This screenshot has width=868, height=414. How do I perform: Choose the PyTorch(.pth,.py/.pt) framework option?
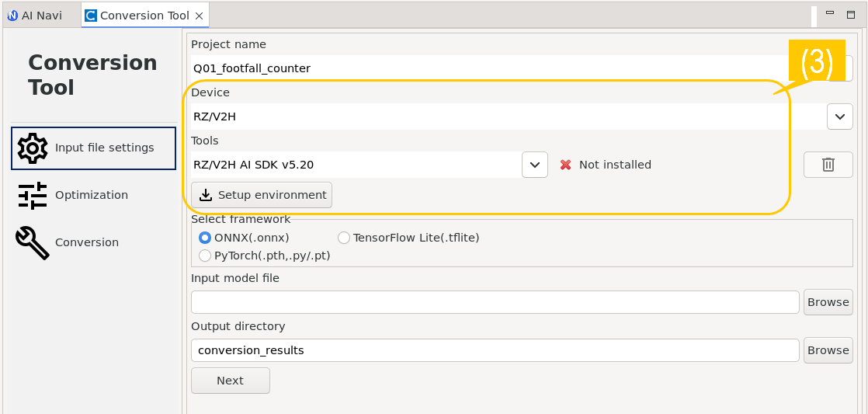[205, 256]
